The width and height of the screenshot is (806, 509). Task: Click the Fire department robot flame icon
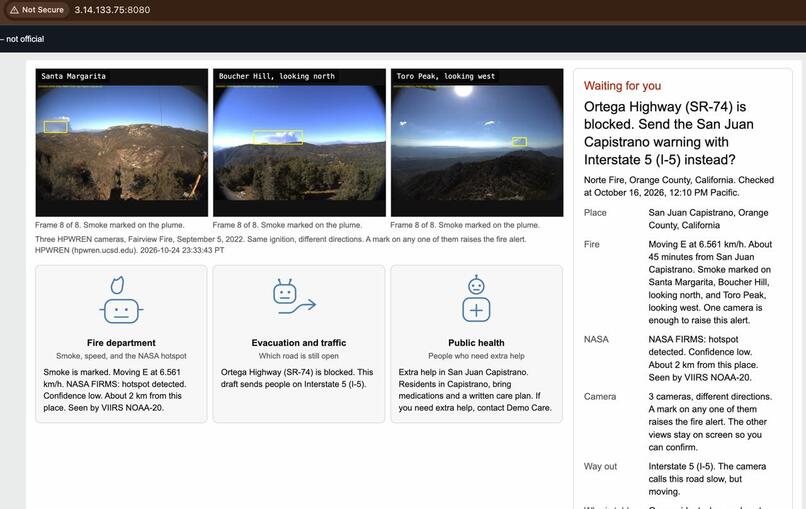[x=121, y=300]
